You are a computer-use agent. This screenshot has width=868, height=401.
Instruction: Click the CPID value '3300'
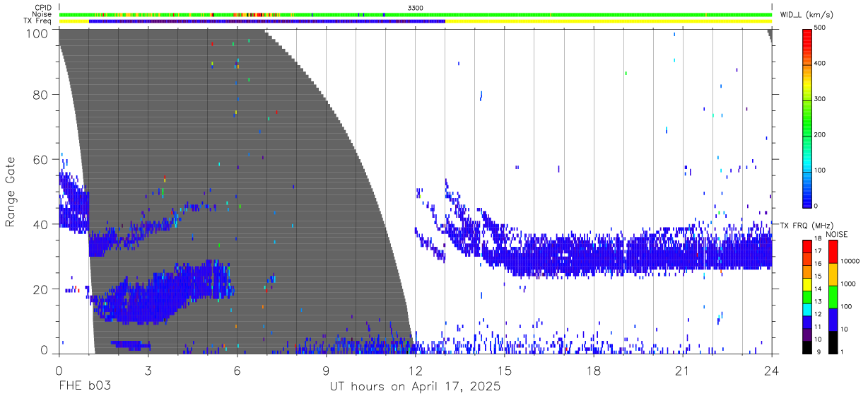416,7
